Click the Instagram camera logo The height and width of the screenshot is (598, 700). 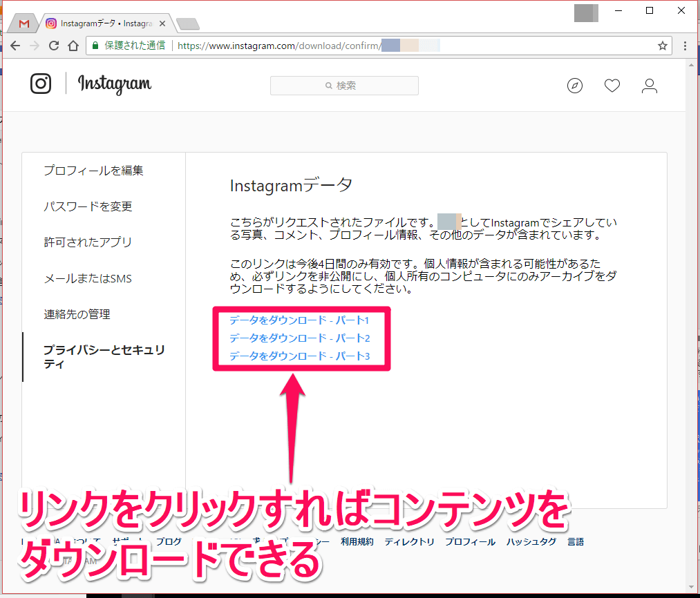[41, 84]
